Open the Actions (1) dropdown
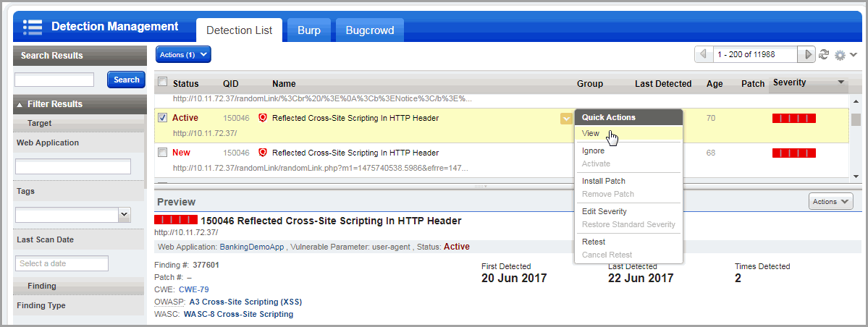The width and height of the screenshot is (868, 327). coord(183,54)
